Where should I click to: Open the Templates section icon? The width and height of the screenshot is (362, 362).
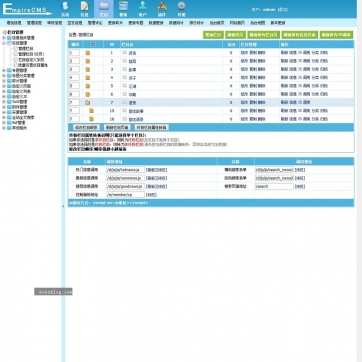click(123, 6)
